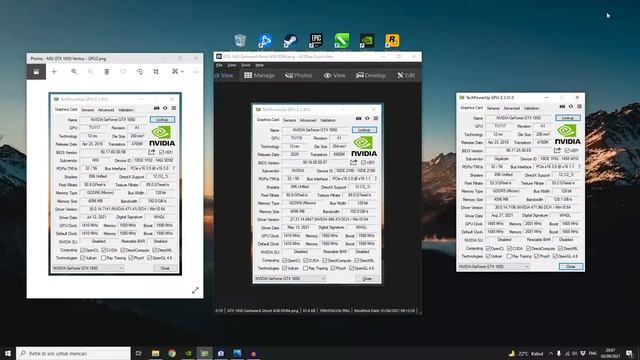Switch to Photos mode in ACDSee
640x360 pixels.
click(x=298, y=76)
